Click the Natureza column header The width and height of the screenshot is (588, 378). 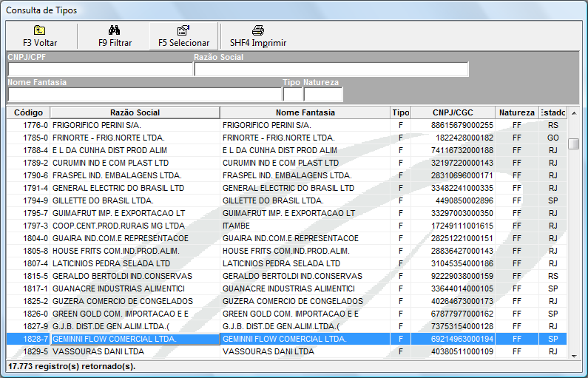pyautogui.click(x=517, y=112)
